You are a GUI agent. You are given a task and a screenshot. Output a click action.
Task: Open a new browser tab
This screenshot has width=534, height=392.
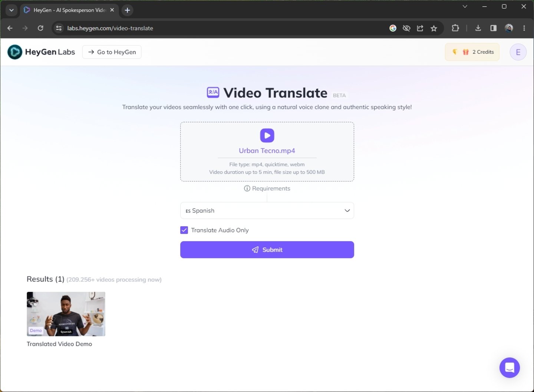point(127,10)
